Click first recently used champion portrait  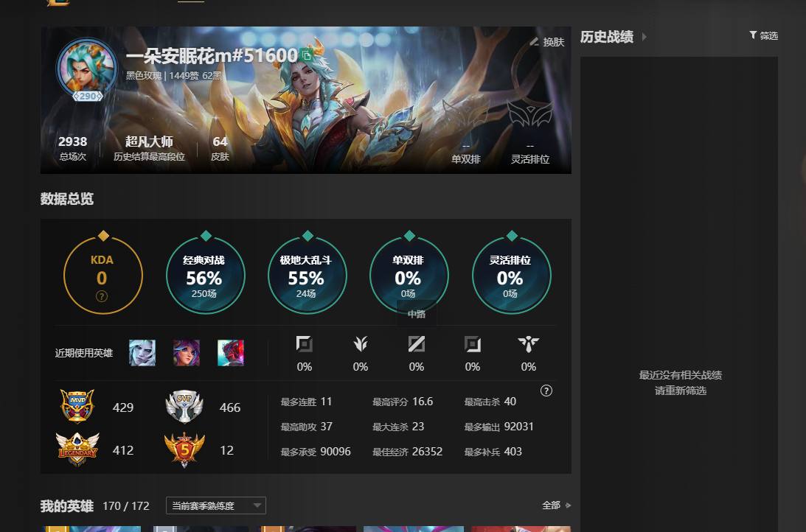tap(142, 353)
